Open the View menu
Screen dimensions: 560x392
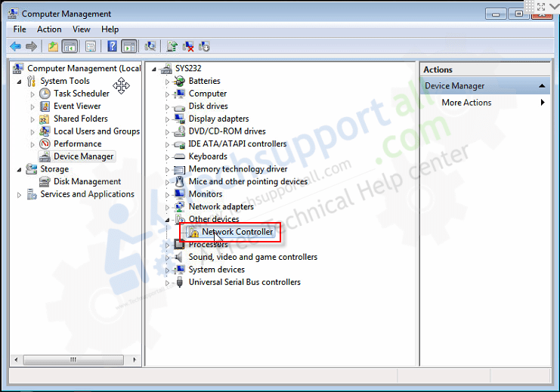[x=82, y=29]
